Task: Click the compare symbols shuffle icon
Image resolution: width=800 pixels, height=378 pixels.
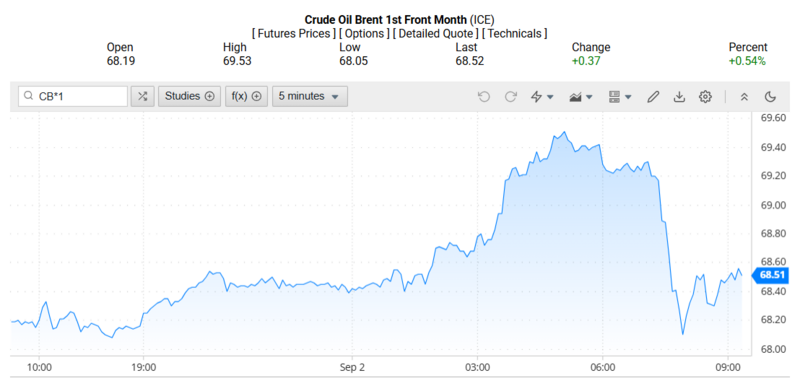Action: point(142,96)
